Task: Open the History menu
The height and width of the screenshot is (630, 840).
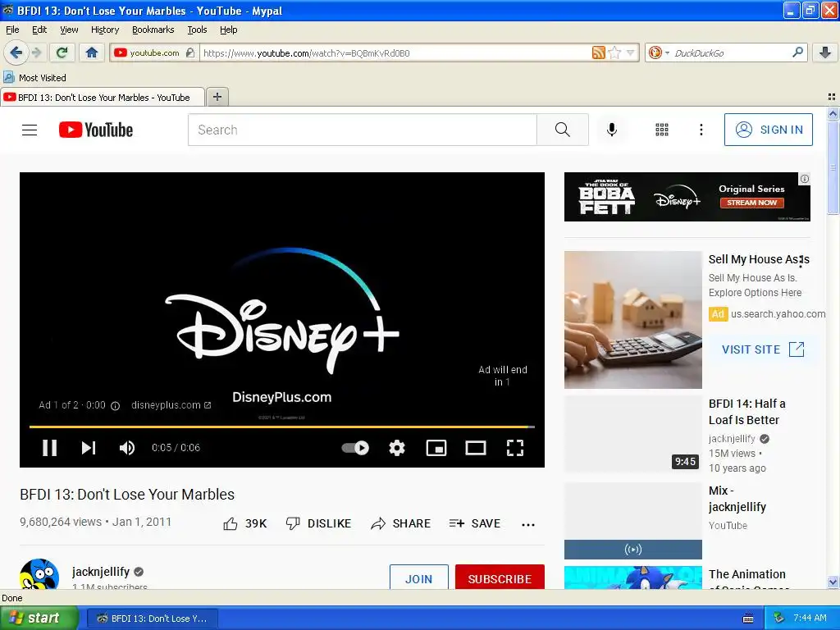Action: (104, 30)
